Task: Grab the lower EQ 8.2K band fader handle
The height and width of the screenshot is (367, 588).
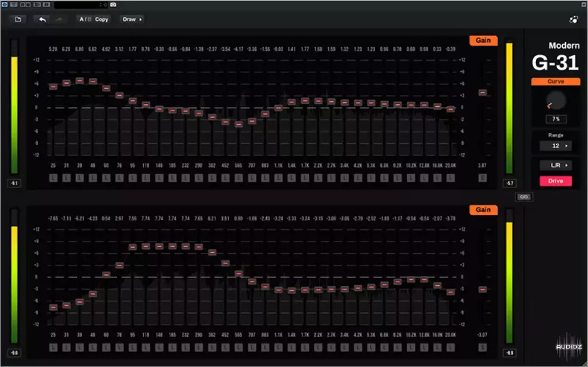Action: point(397,281)
